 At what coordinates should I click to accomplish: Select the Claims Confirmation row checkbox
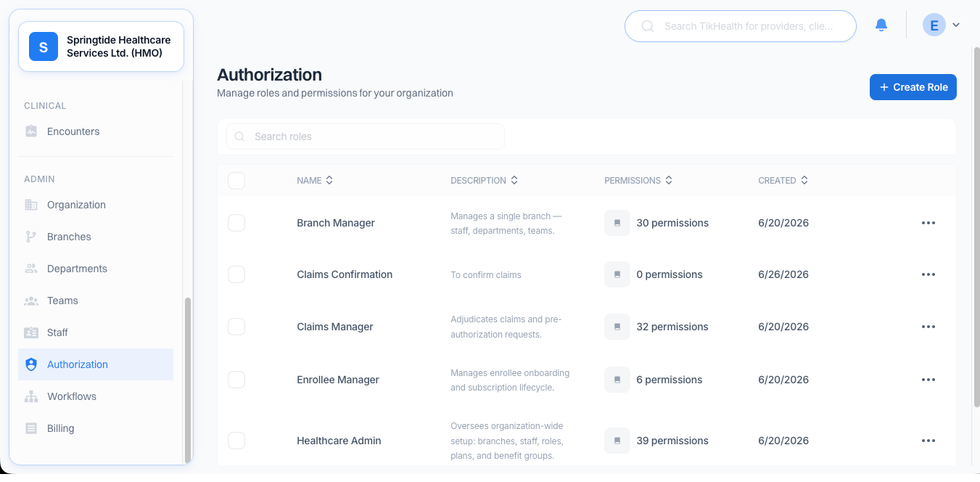click(236, 274)
